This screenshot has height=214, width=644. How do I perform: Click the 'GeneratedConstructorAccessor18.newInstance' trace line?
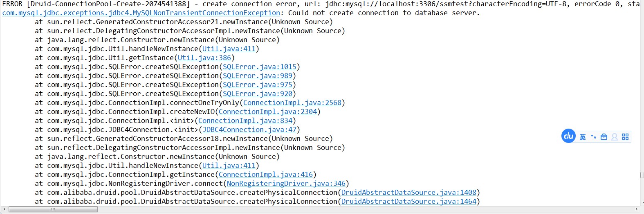[x=184, y=139]
